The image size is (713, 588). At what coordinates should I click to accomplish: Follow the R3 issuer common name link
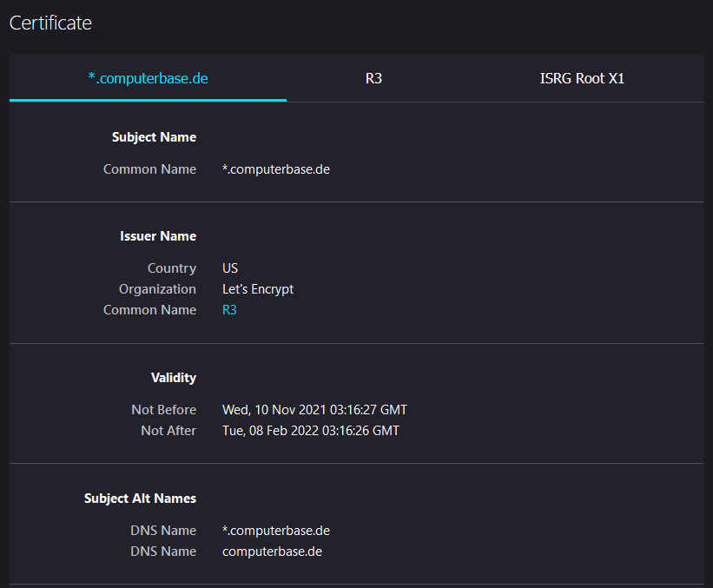pyautogui.click(x=229, y=310)
